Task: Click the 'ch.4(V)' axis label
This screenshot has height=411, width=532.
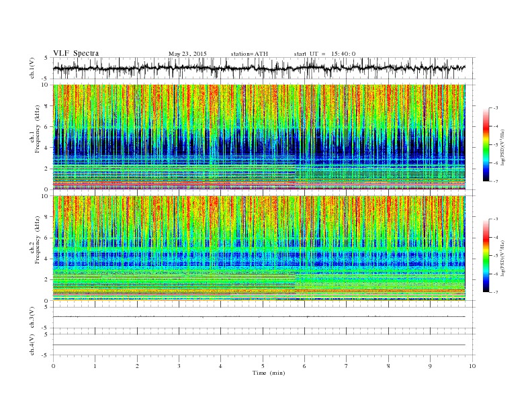Action: coord(32,345)
